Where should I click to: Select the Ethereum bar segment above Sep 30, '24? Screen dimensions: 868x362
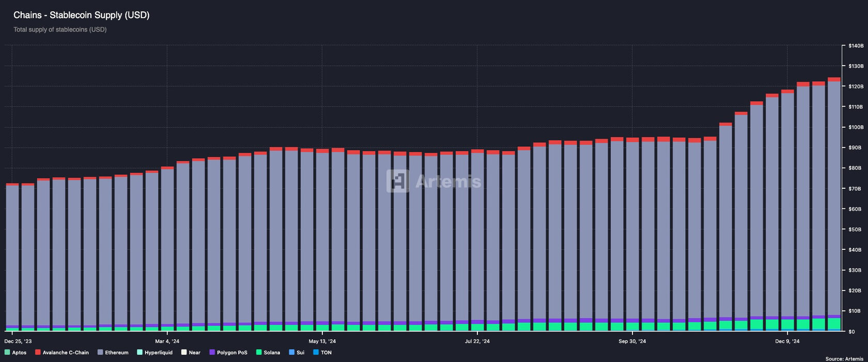click(x=632, y=230)
